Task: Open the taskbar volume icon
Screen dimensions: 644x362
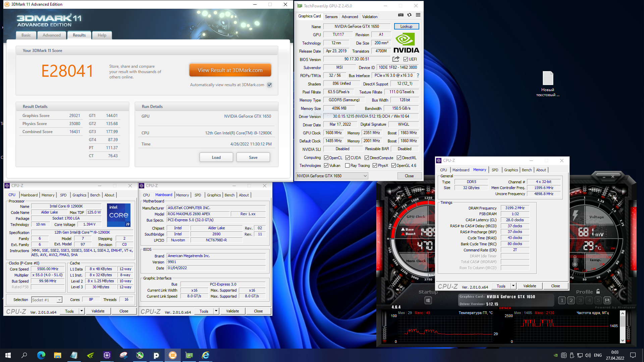Action: 588,355
